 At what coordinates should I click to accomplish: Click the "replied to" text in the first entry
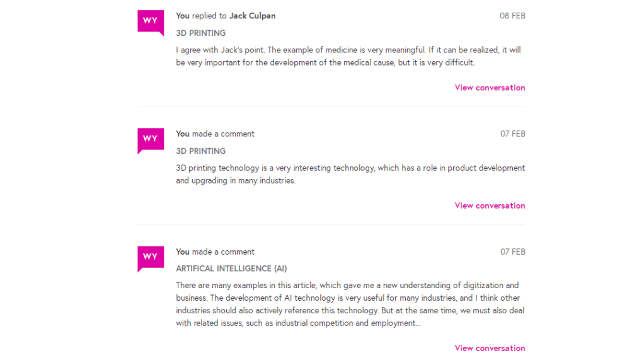pyautogui.click(x=209, y=16)
